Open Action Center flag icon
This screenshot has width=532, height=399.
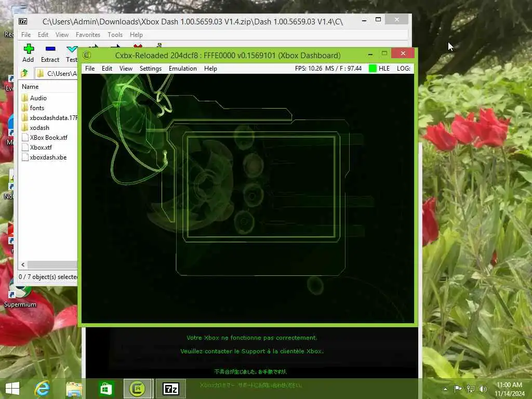458,389
